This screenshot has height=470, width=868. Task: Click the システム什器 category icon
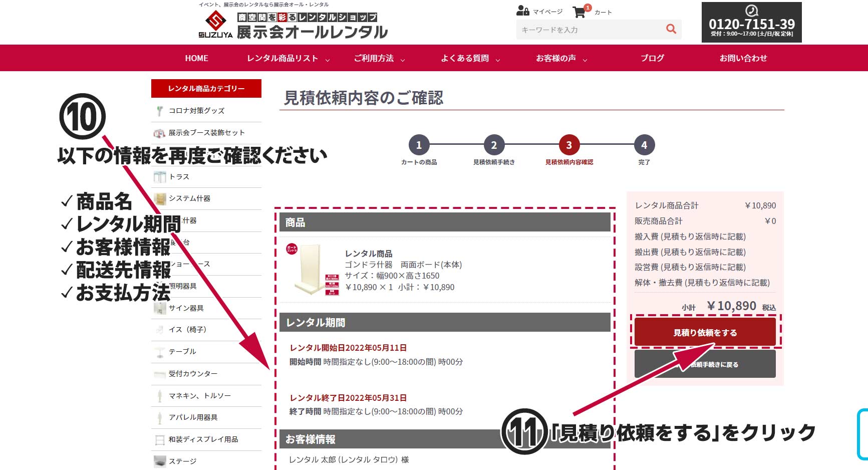(x=160, y=199)
